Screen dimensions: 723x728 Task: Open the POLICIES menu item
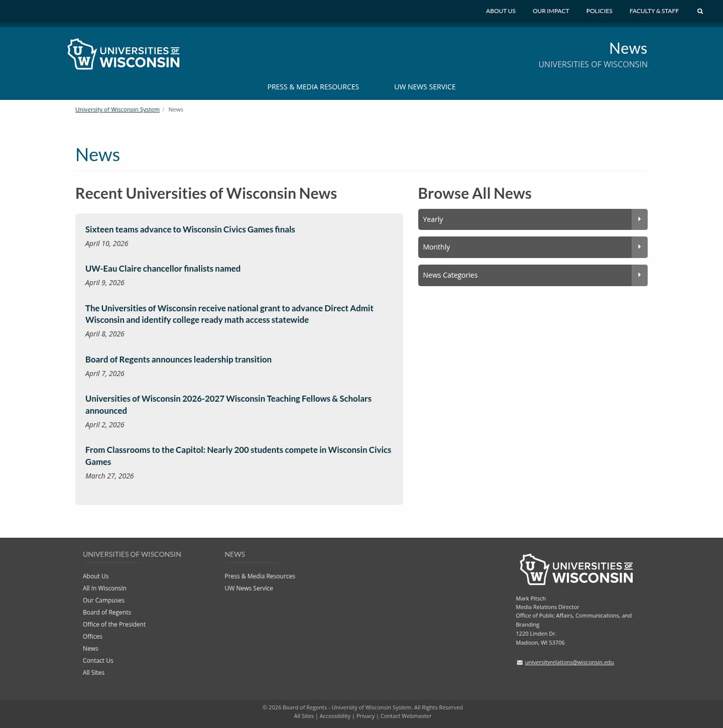tap(599, 11)
